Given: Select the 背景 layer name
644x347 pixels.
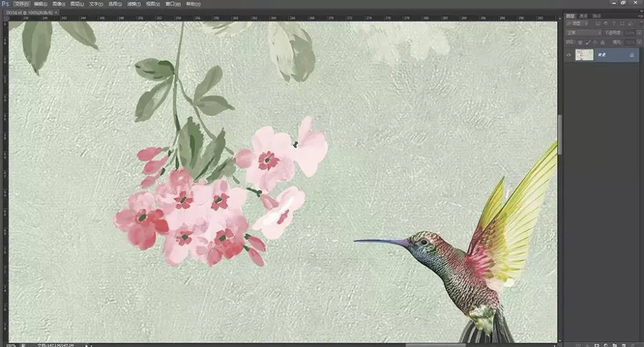Looking at the screenshot, I should (x=601, y=55).
